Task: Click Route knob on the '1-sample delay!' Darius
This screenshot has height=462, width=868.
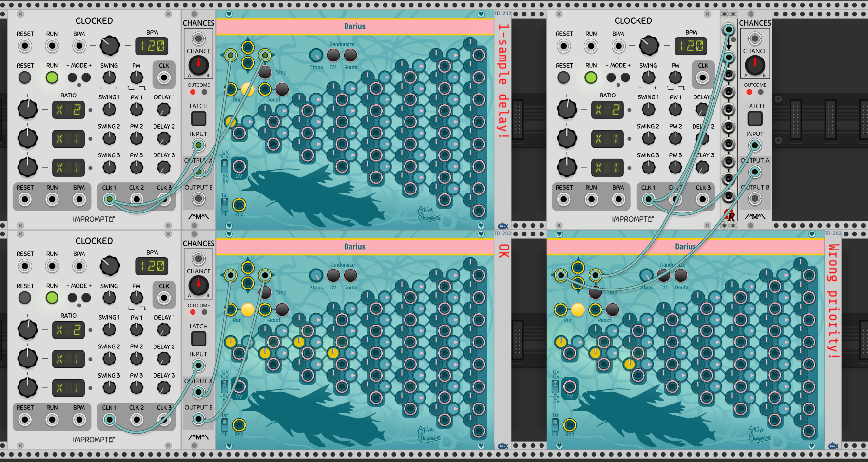Action: coord(350,56)
